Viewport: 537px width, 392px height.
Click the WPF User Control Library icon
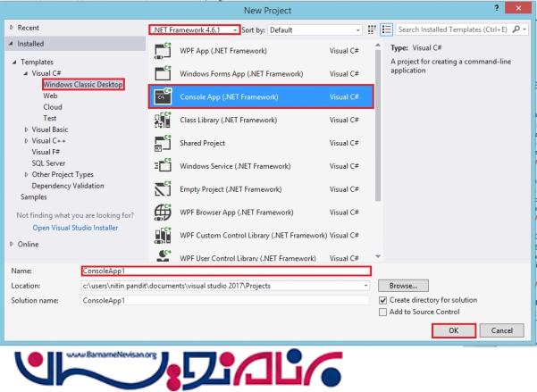163,256
